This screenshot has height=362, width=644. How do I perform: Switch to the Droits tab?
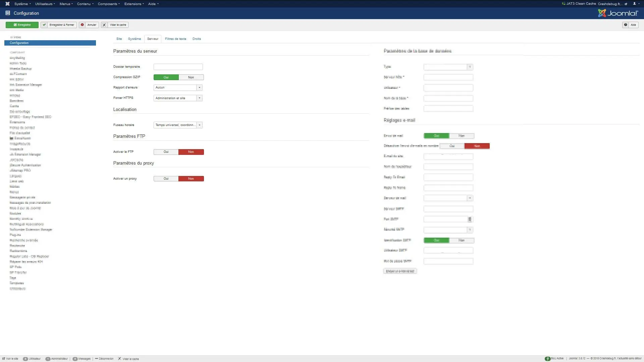pyautogui.click(x=197, y=39)
